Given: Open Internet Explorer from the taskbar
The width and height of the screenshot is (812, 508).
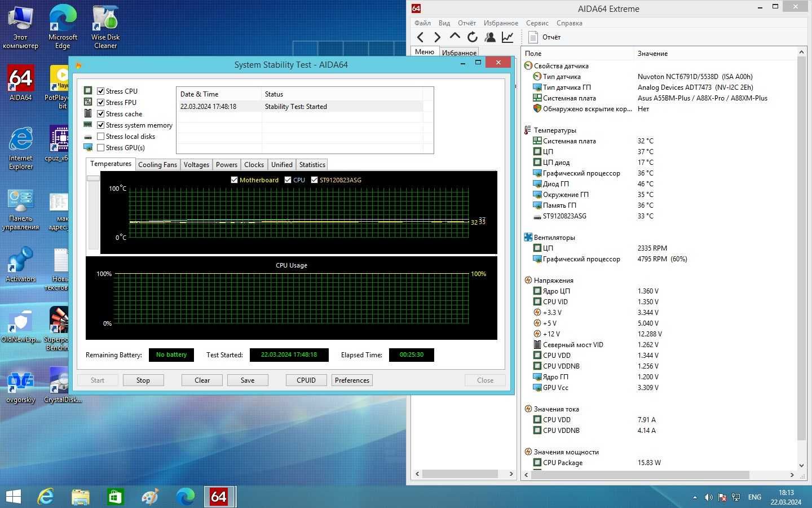Looking at the screenshot, I should click(46, 497).
